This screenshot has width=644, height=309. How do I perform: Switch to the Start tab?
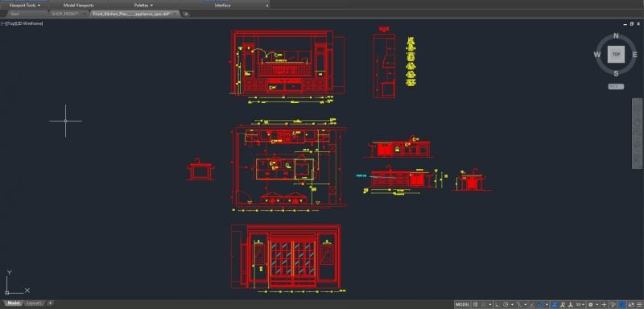click(x=14, y=14)
